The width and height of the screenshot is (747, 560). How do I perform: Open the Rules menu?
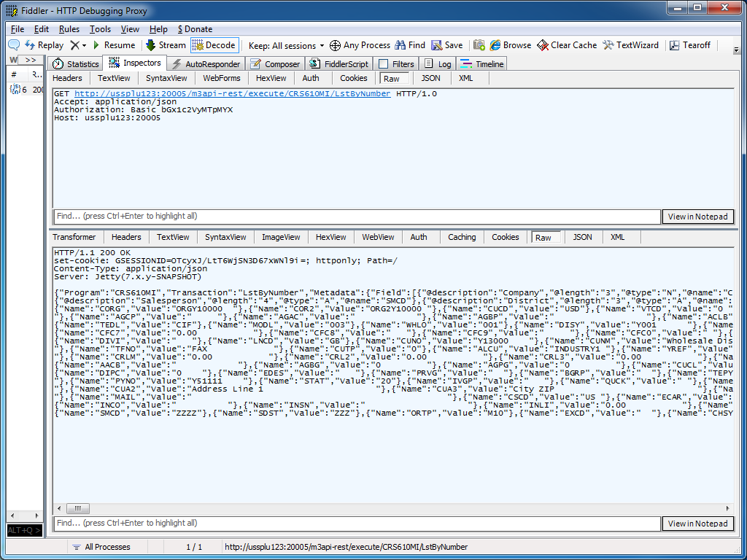[x=69, y=29]
